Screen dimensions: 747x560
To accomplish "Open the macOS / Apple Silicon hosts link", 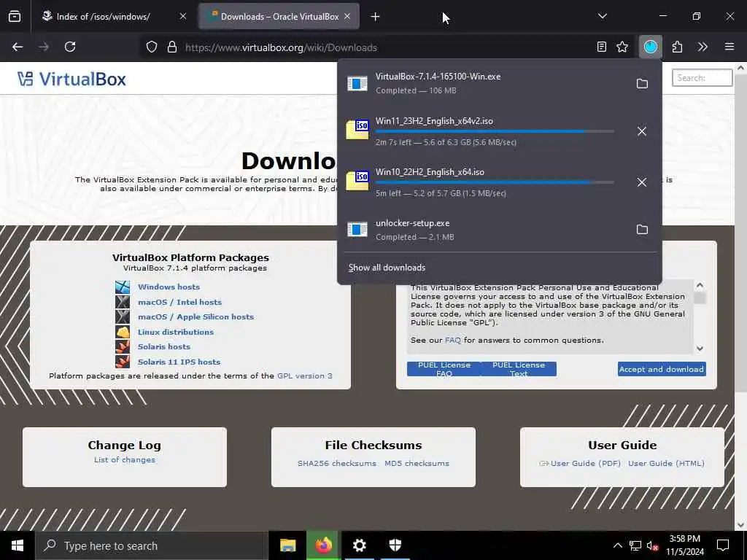I will click(196, 316).
